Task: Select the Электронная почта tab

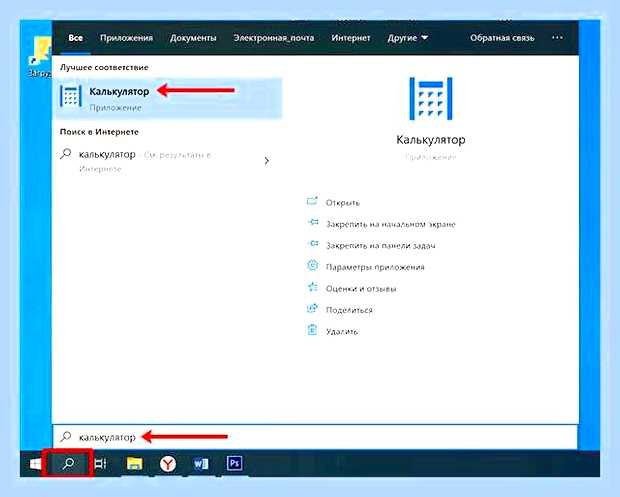Action: point(274,38)
